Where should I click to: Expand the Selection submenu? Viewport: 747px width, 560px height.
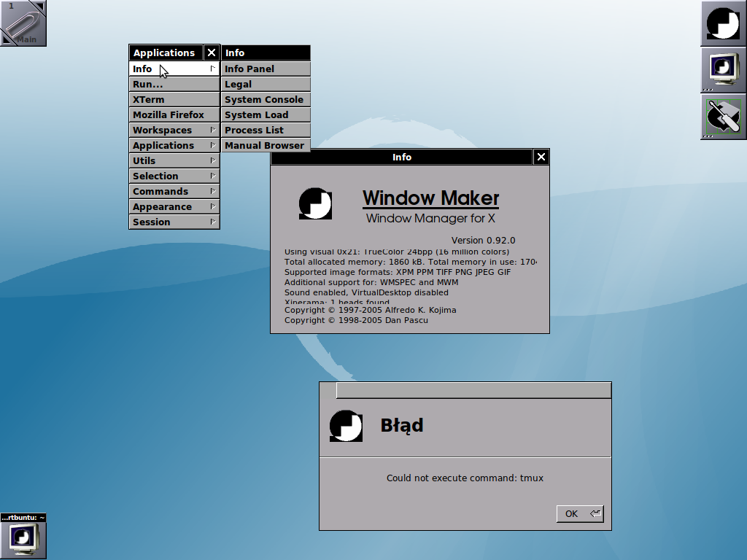174,176
